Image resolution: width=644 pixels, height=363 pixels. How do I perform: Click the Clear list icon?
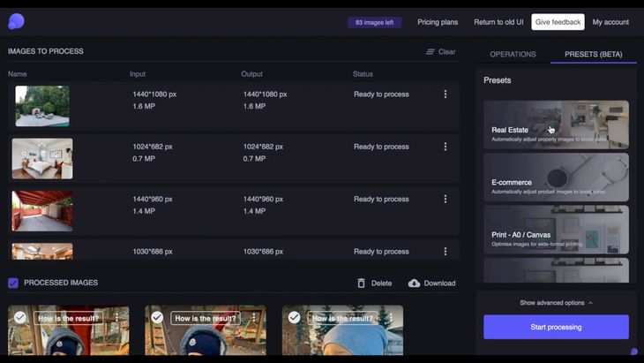click(430, 52)
